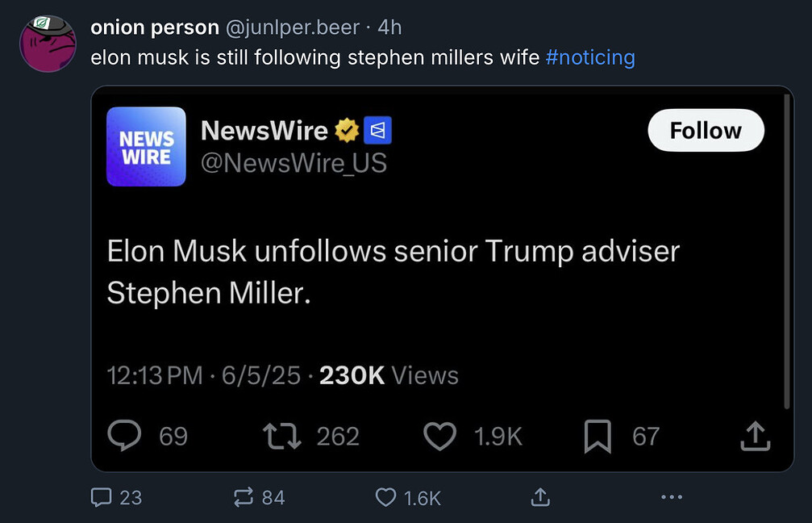This screenshot has height=523, width=812.
Task: Click the 4h post timestamp
Action: [x=389, y=27]
